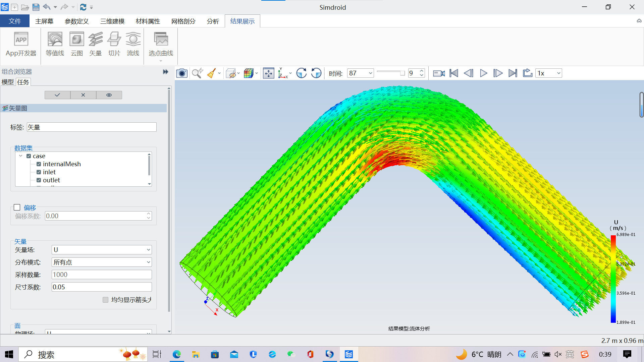Uncheck the inlet dataset checkbox
Image resolution: width=644 pixels, height=362 pixels.
pyautogui.click(x=39, y=172)
